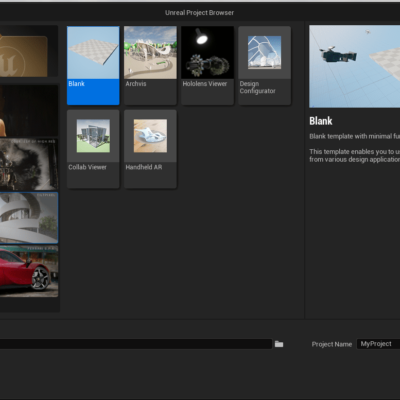Select the Handheld AR template

150,149
